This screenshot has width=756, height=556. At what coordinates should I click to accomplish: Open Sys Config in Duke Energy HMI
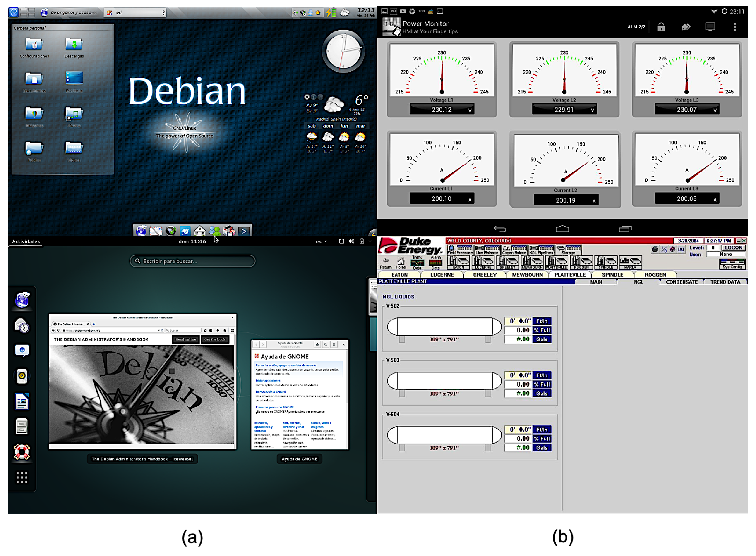(x=732, y=264)
